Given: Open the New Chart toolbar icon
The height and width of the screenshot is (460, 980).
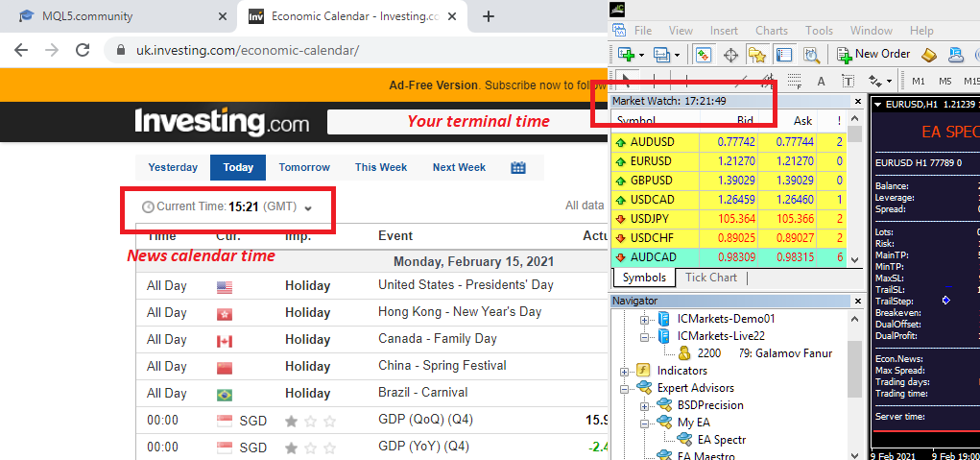Looking at the screenshot, I should tap(627, 55).
